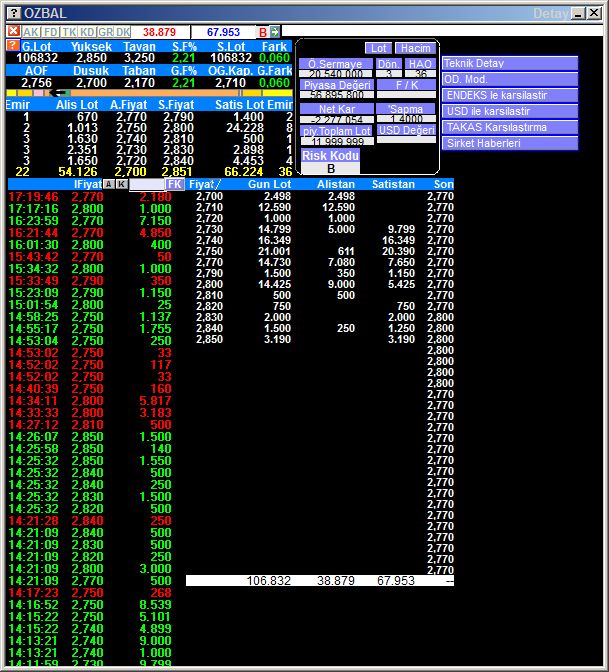This screenshot has height=672, width=609.
Task: Open TAKAS Karşılaştırma
Action: pos(510,127)
